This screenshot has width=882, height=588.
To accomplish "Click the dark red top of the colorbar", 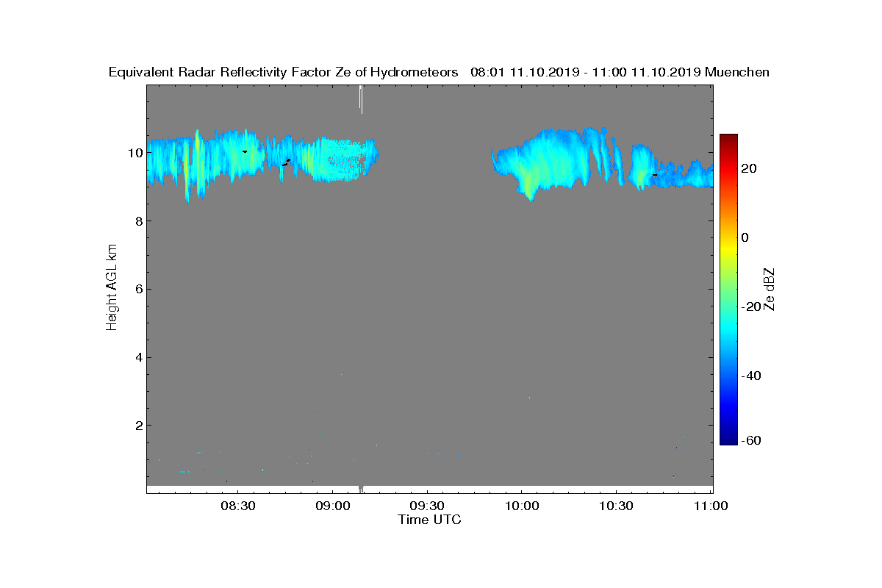I will (x=728, y=138).
